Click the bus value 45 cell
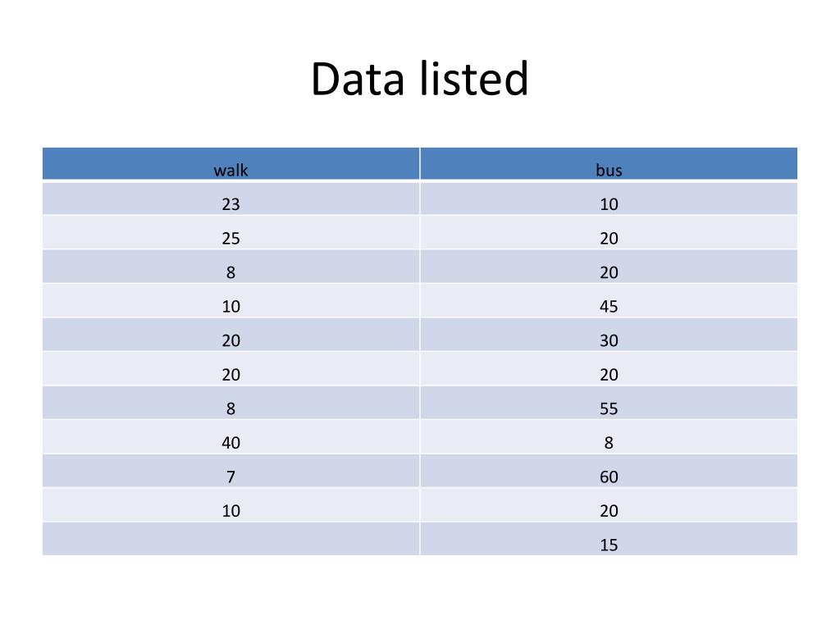This screenshot has height=630, width=840. [609, 301]
